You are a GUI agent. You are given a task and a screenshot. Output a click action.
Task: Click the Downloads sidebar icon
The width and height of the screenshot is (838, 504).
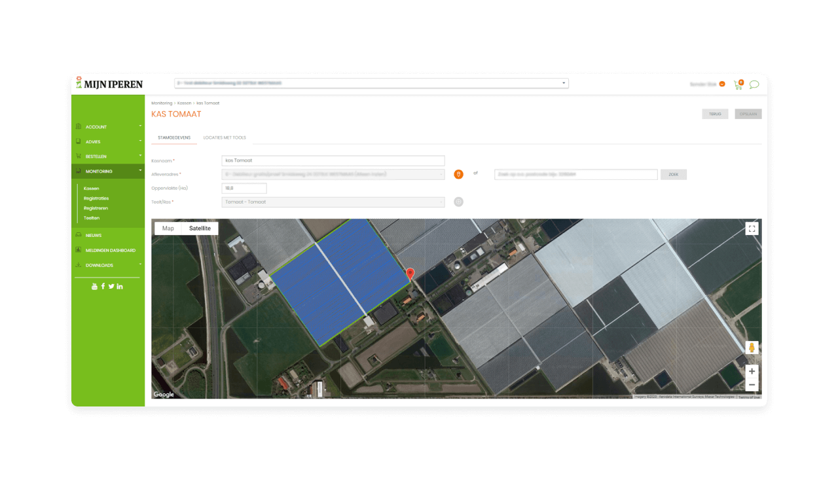[x=79, y=265]
